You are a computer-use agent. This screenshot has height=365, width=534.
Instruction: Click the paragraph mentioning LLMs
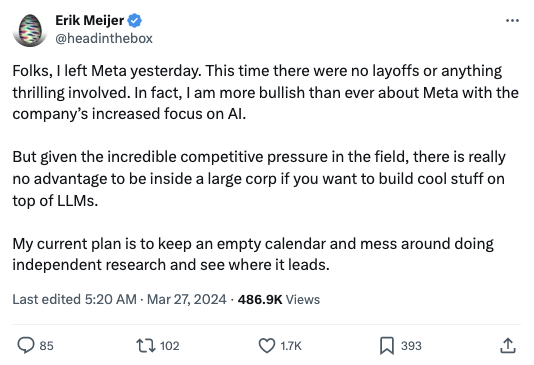tap(259, 178)
